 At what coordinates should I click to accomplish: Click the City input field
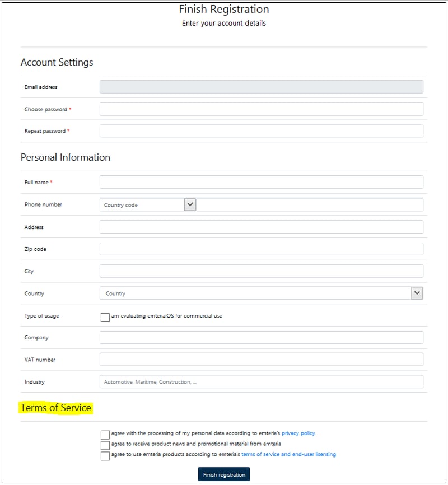261,271
